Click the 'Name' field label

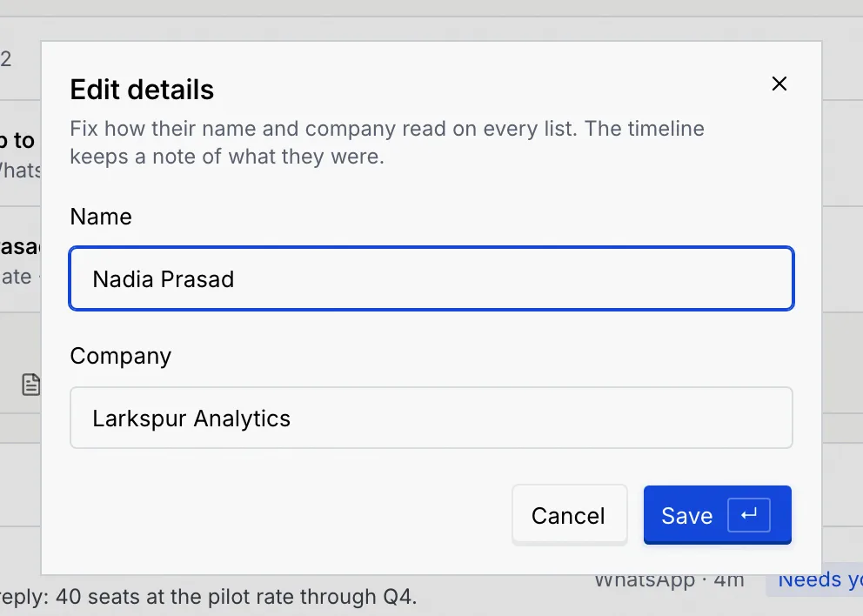(101, 217)
